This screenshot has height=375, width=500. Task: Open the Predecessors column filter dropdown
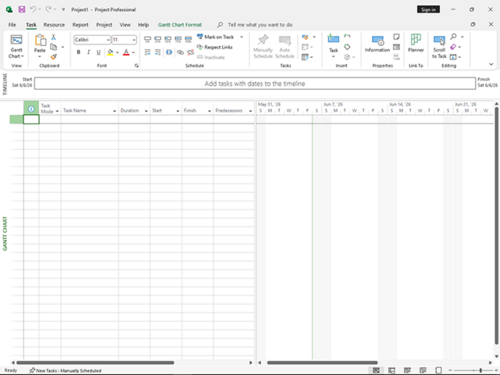click(250, 111)
